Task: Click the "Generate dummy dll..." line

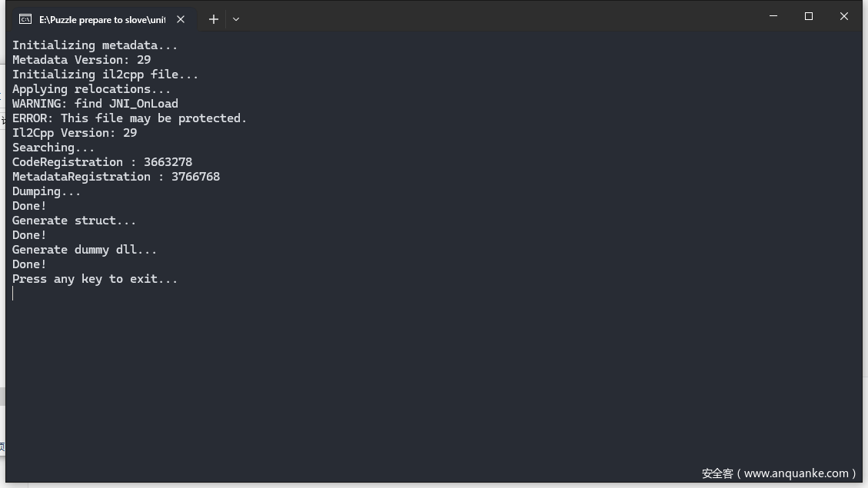Action: click(84, 250)
